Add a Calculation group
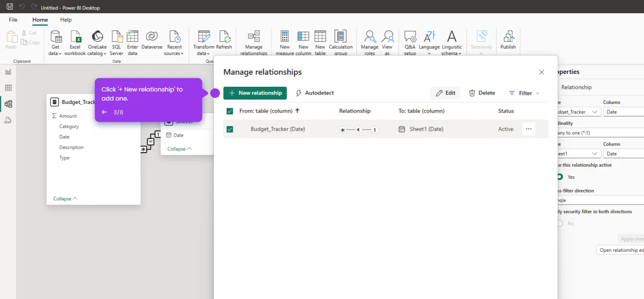Screen dimensions: 644x299 click(341, 43)
